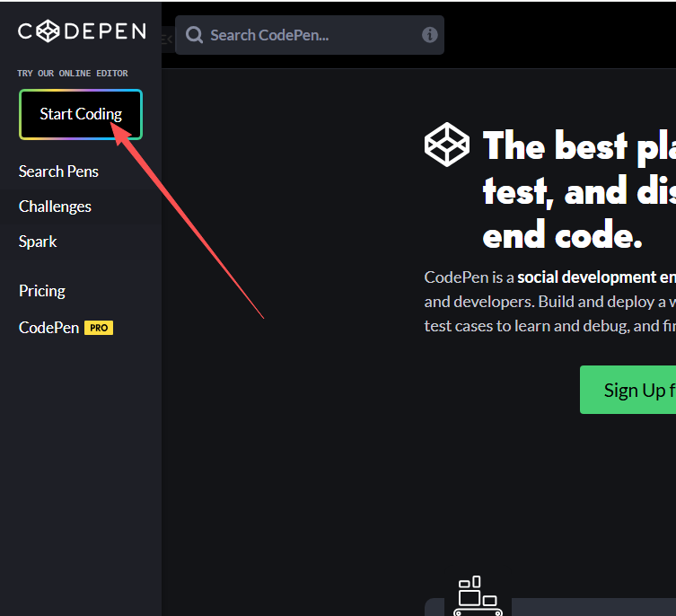This screenshot has height=616, width=676.
Task: Open CodePen PRO link
Action: coord(66,328)
